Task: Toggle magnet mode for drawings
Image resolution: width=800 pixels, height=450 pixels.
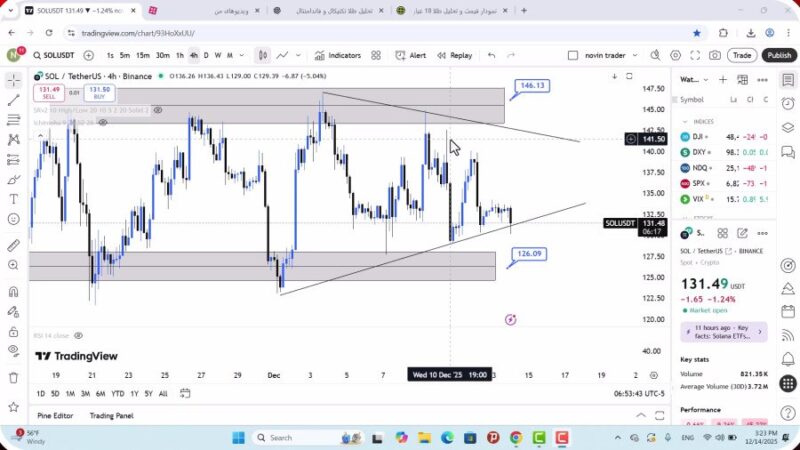Action: (13, 292)
